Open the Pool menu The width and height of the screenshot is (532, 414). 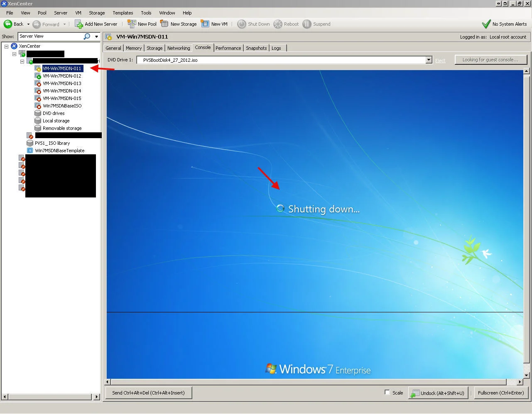pos(42,13)
